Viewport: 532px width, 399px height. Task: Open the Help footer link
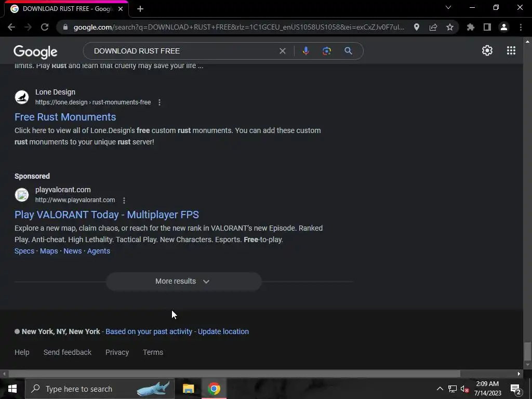(x=22, y=352)
